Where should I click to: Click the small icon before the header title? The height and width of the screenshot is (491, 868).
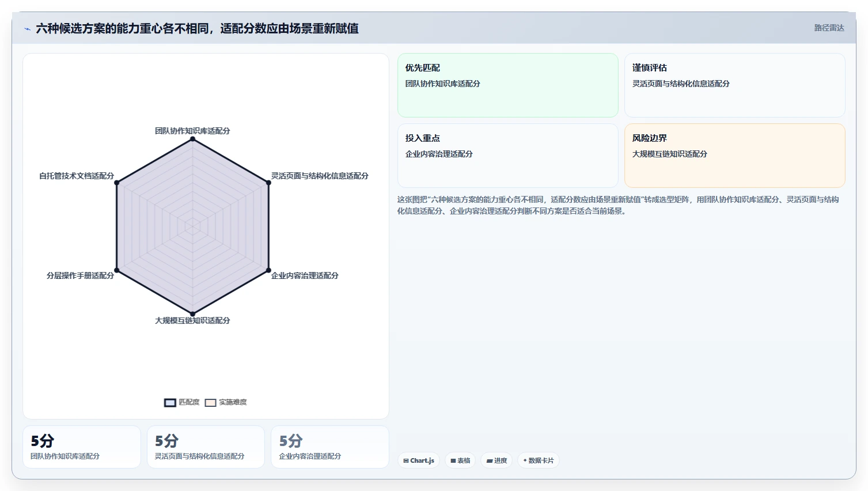(x=27, y=29)
